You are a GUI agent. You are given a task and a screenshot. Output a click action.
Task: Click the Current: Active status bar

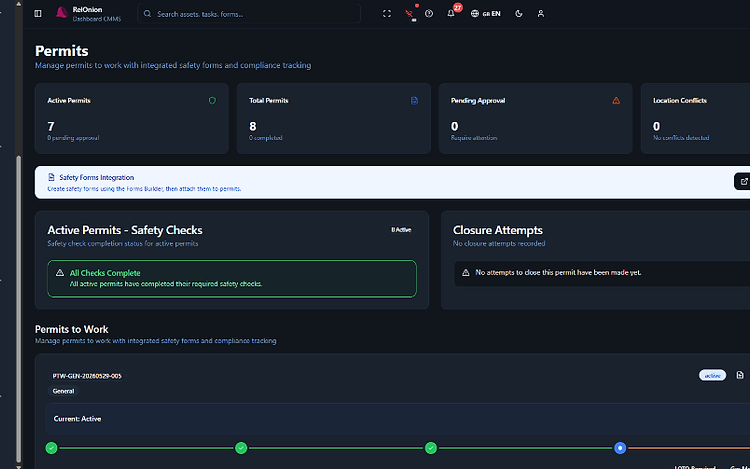(x=397, y=419)
